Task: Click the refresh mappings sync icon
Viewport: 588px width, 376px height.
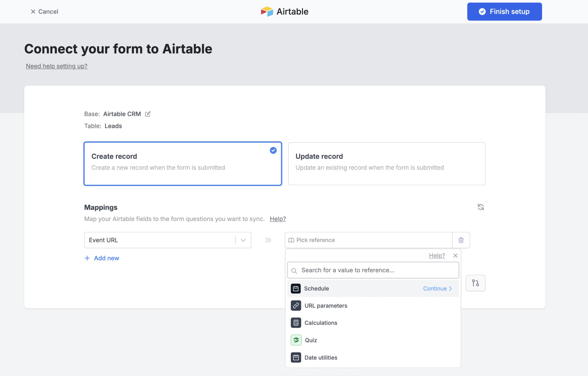Action: tap(480, 207)
